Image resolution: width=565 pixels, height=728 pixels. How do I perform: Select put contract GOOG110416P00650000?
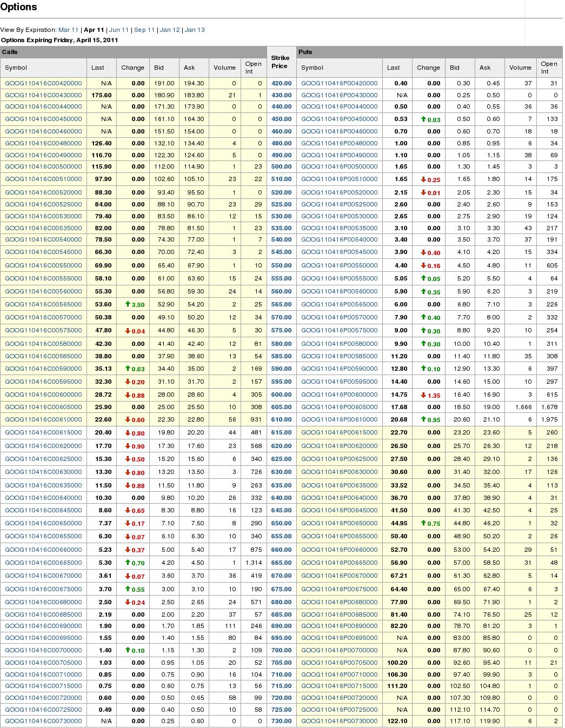[340, 523]
